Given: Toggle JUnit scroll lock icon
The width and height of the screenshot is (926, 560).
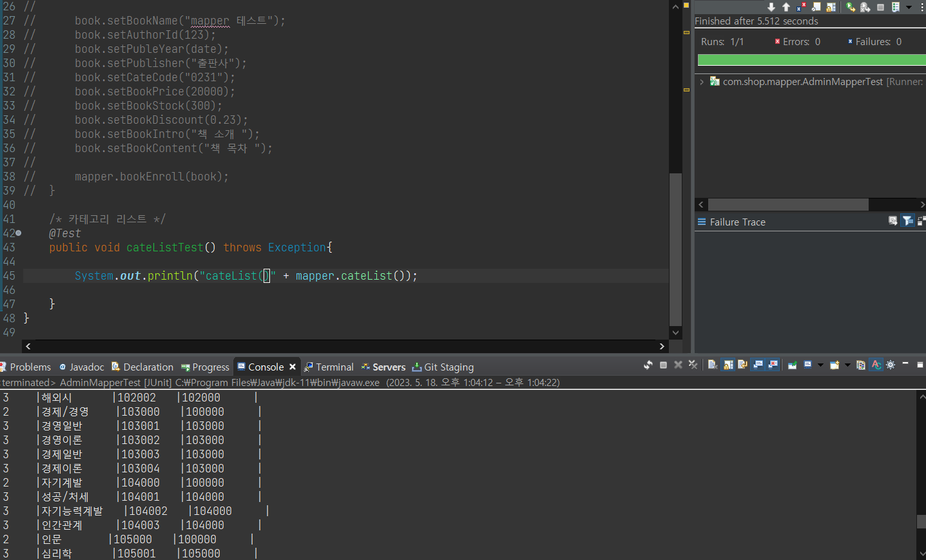Looking at the screenshot, I should click(x=831, y=7).
